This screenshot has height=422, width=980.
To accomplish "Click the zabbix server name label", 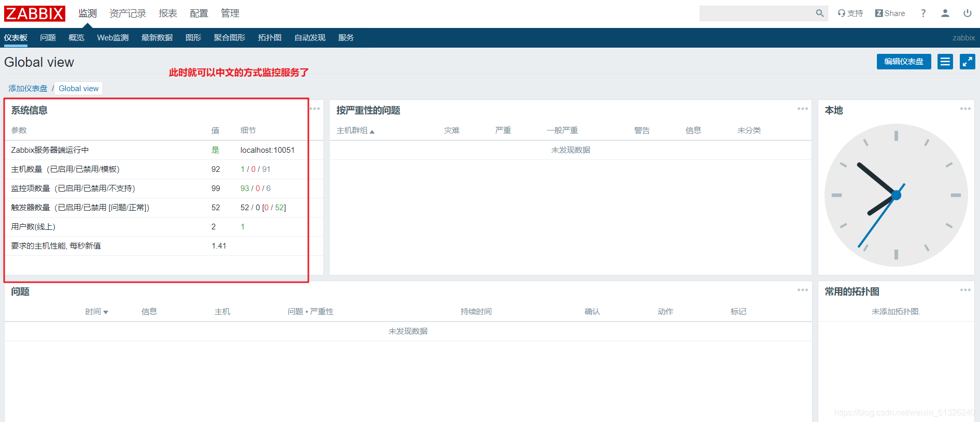I will point(963,38).
